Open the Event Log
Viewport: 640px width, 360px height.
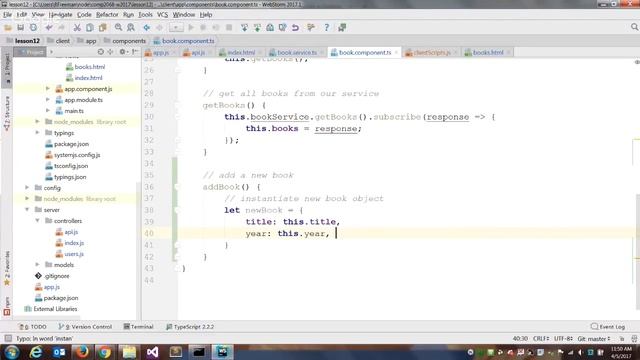pyautogui.click(x=608, y=327)
